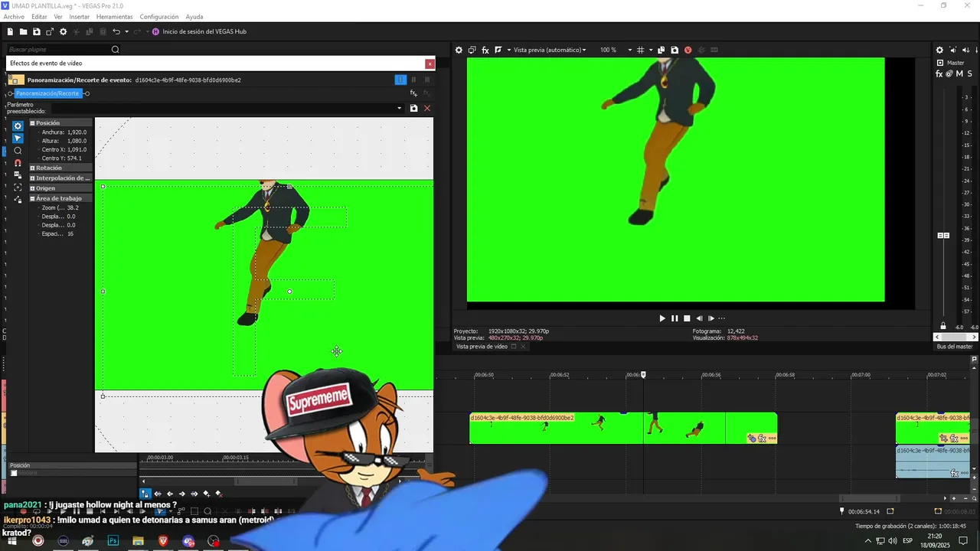980x551 pixels.
Task: Click the Zoom value 38.2
Action: [73, 208]
